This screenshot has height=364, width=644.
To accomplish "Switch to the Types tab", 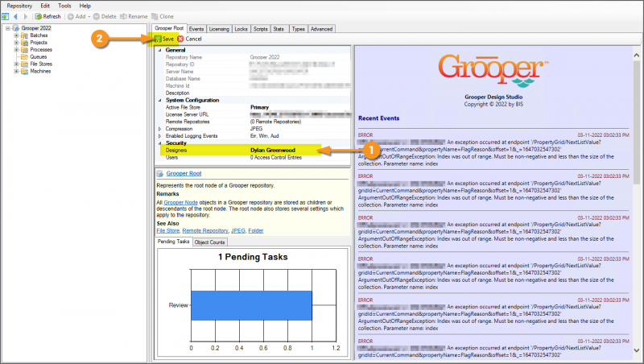I will (298, 29).
